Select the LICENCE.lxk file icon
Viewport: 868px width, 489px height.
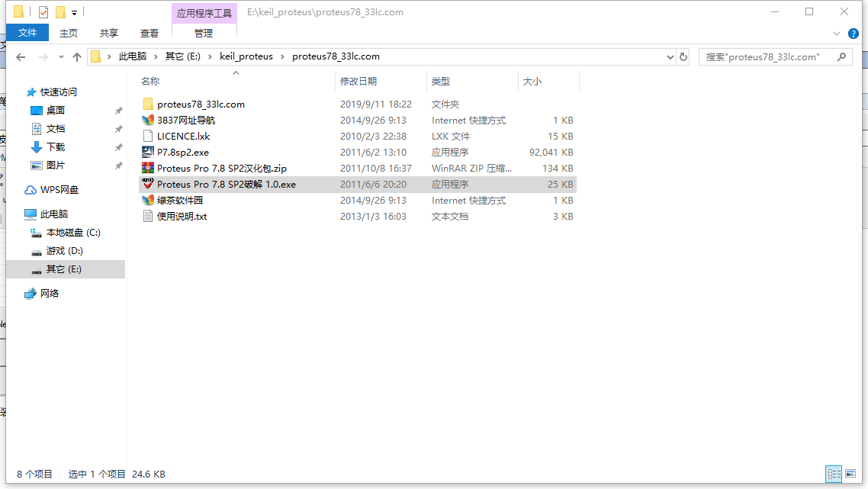pyautogui.click(x=148, y=137)
